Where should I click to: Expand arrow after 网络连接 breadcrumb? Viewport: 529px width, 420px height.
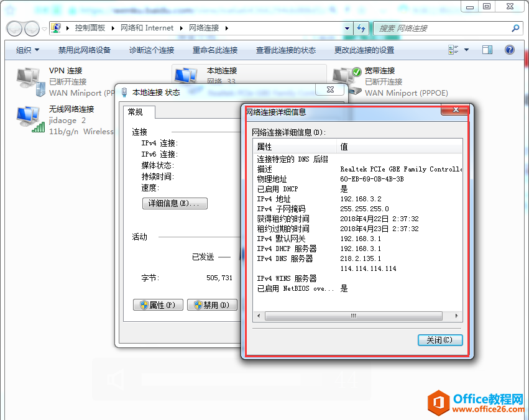coord(227,29)
